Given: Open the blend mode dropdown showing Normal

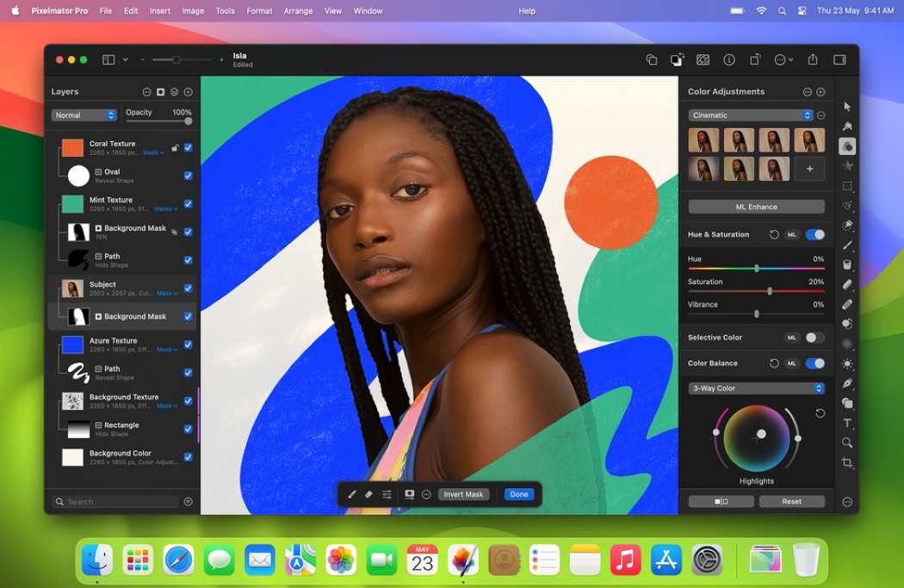Looking at the screenshot, I should pos(83,115).
